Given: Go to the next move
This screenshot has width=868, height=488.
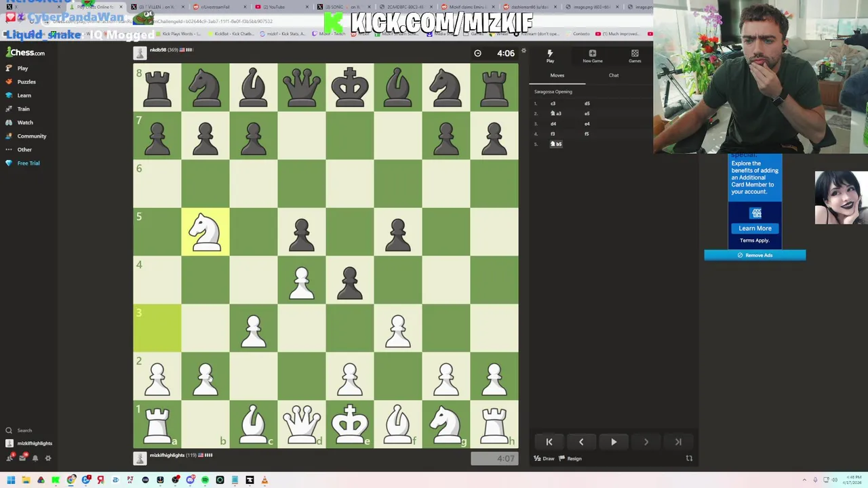Looking at the screenshot, I should tap(646, 442).
